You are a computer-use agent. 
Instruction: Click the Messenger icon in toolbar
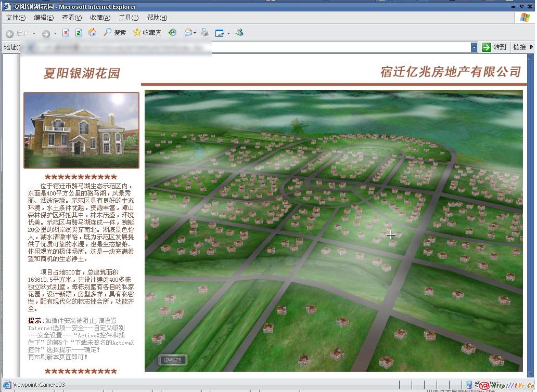tap(239, 33)
